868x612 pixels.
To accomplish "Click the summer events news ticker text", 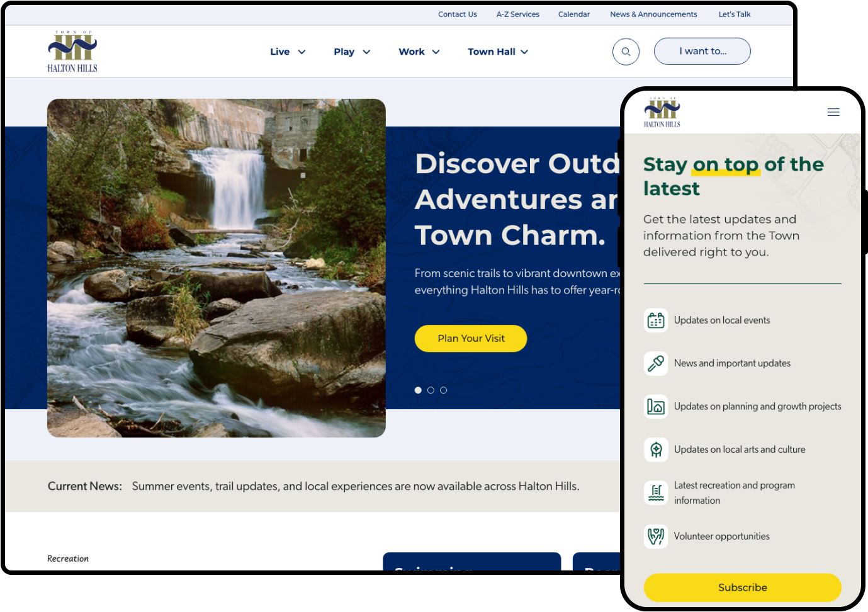I will [x=356, y=486].
